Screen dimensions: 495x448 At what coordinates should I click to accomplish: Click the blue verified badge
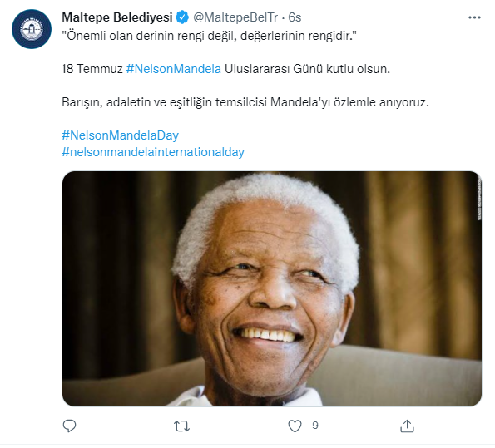[182, 17]
